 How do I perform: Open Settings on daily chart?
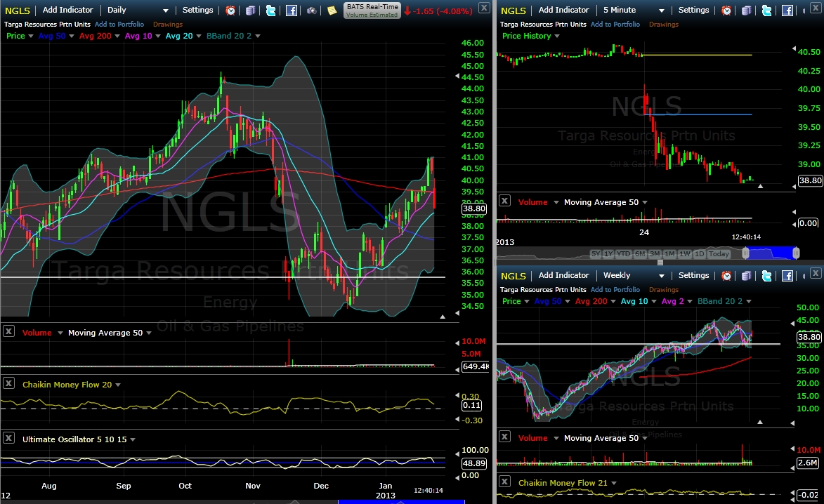(197, 10)
